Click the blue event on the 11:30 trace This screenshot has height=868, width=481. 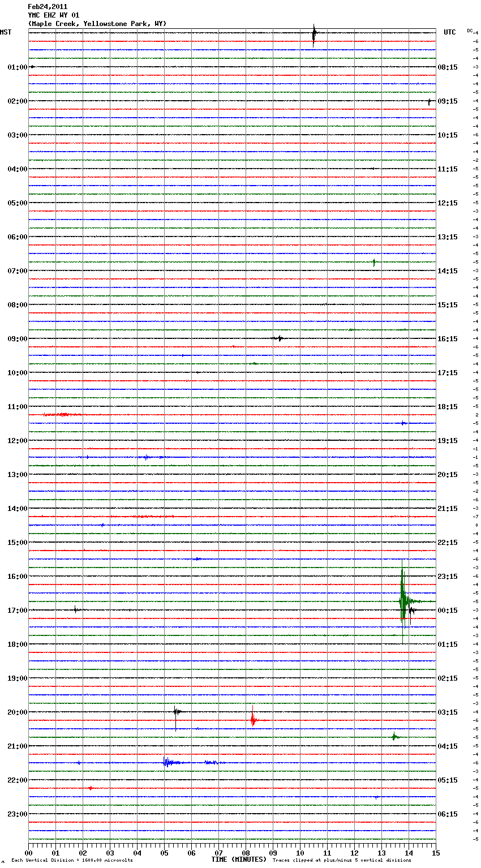(x=403, y=423)
